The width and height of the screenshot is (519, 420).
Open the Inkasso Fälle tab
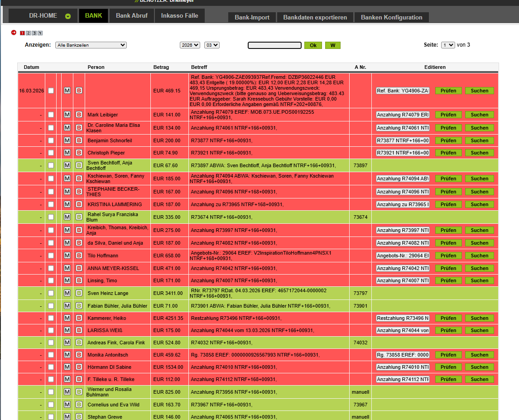pyautogui.click(x=179, y=15)
